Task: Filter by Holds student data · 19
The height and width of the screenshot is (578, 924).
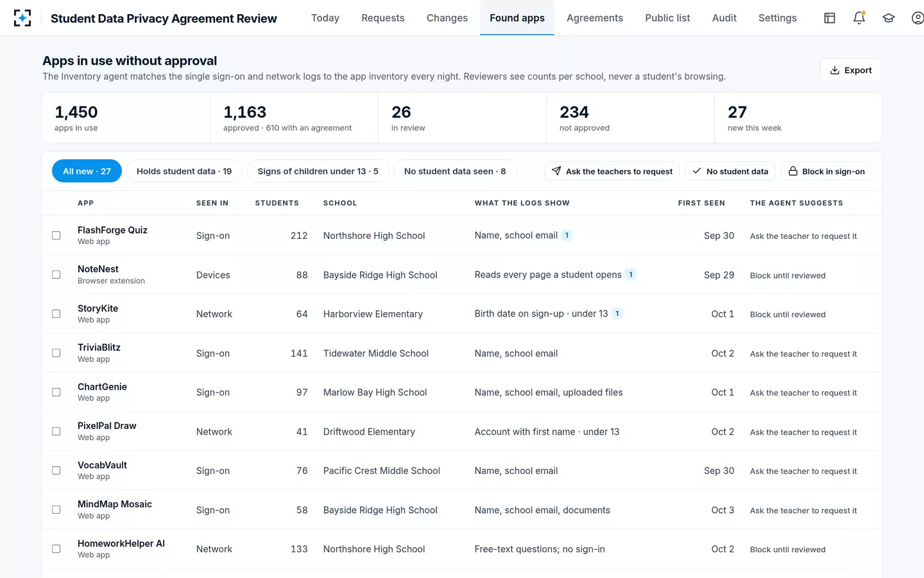Action: [x=184, y=171]
